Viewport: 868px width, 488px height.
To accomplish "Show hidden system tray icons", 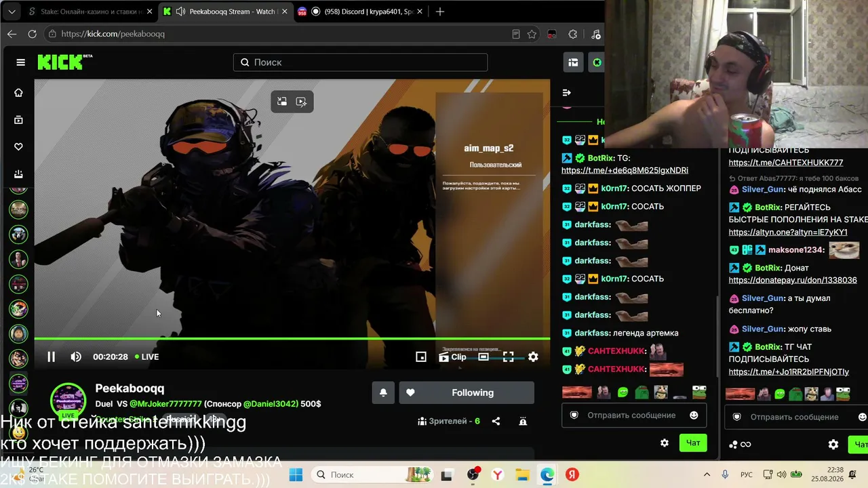I will point(707,474).
